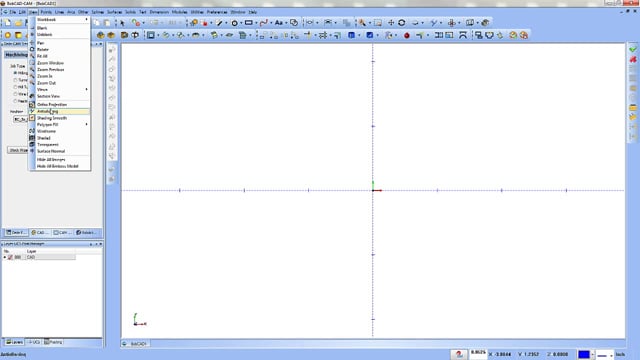Open the dropdown arrow beside the circle tool
Viewport: 640px width, 360px height.
(x=240, y=23)
